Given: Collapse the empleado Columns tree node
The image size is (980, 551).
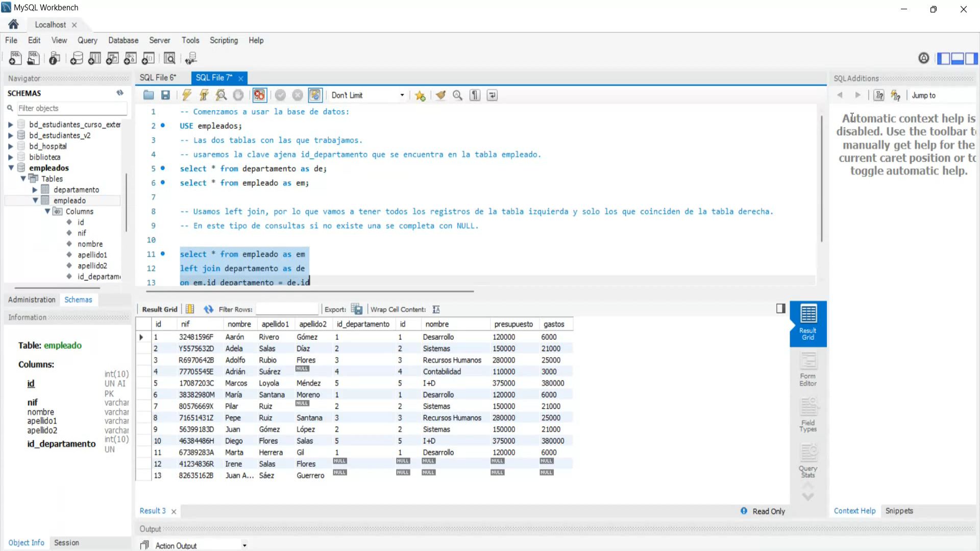Looking at the screenshot, I should pyautogui.click(x=47, y=211).
